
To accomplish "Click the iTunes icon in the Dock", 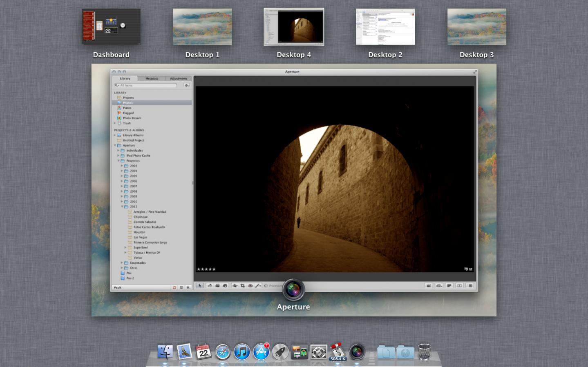I will [x=242, y=352].
